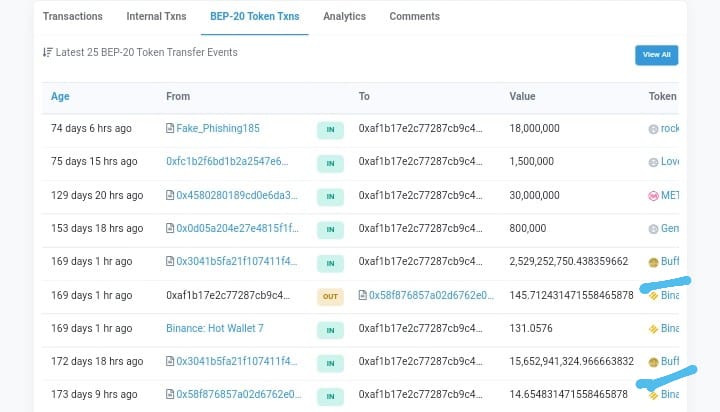Select From address 0xaf1b17e2c77287cb9c4 in OUT row
Viewport: 720px width, 412px height.
228,295
